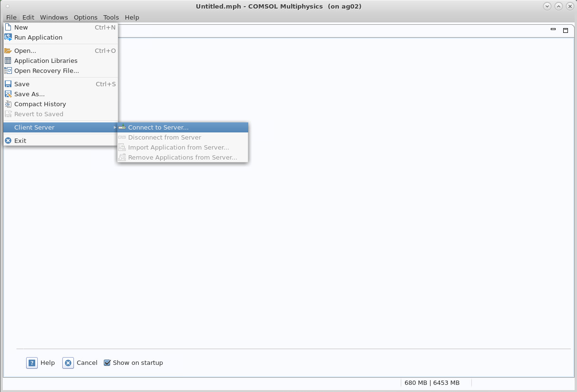
Task: Click the Connect to Server icon
Action: click(122, 127)
